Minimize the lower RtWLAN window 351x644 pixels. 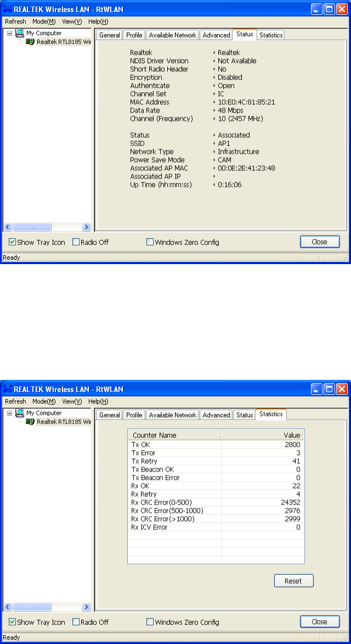coord(316,389)
